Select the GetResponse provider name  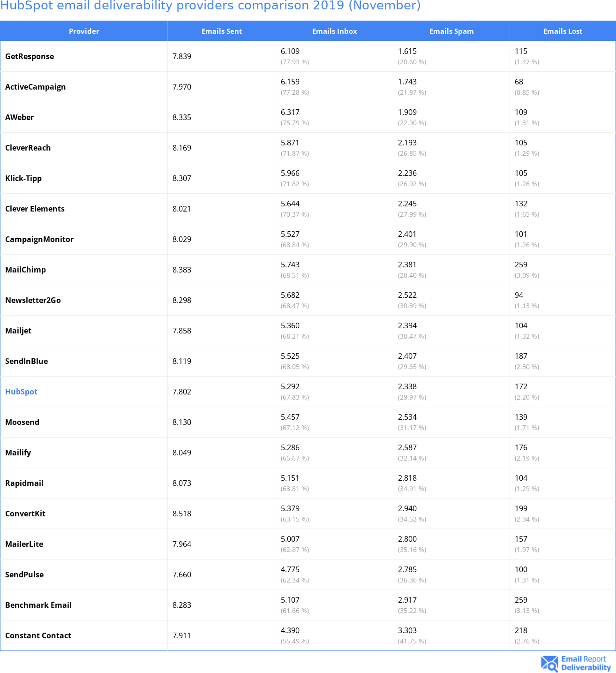[30, 56]
